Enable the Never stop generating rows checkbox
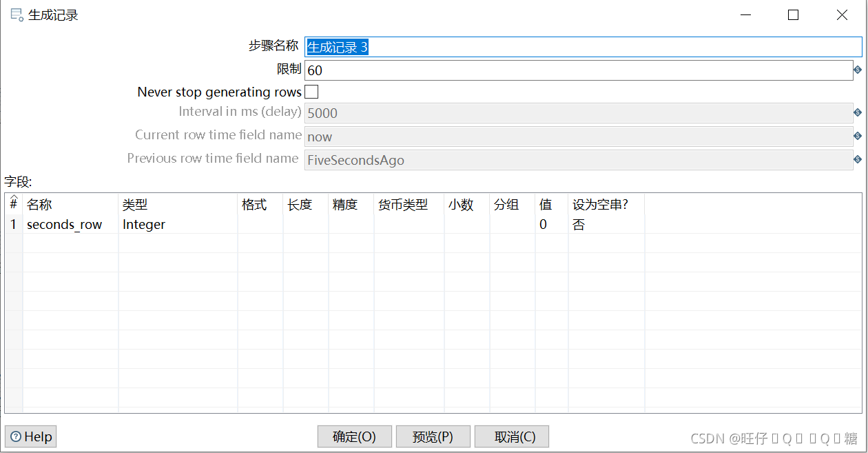The height and width of the screenshot is (453, 868). [311, 92]
